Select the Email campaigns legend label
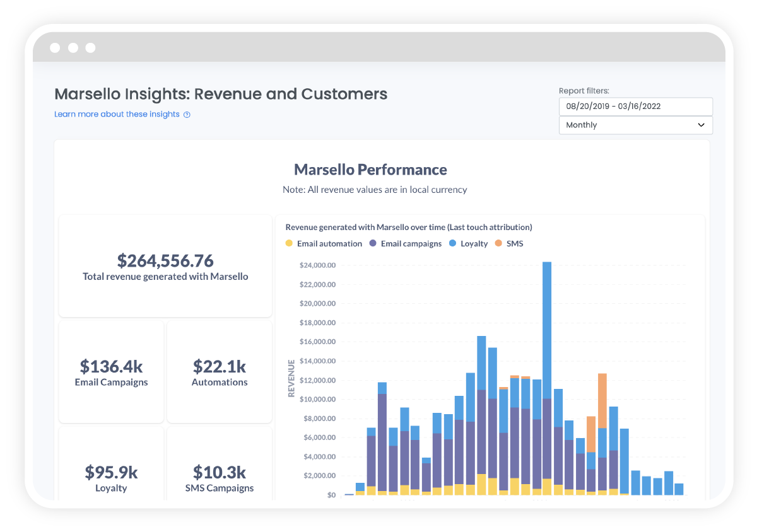 coord(411,243)
